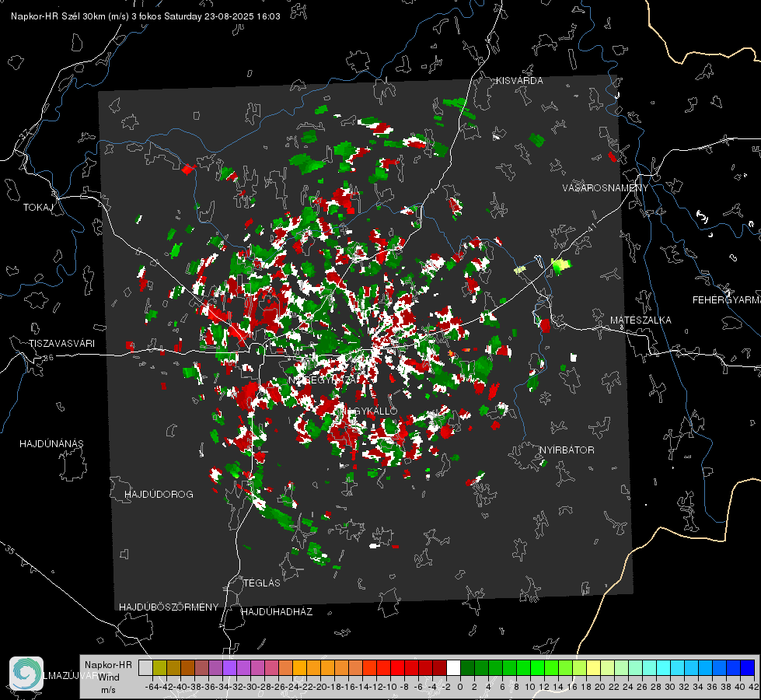Screen dimensions: 761x700
Task: Select the HAJDÚHADHÁZ city label
Action: pyautogui.click(x=278, y=612)
